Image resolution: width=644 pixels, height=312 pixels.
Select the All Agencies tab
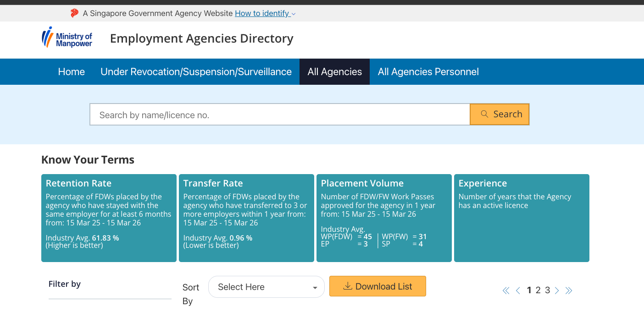pyautogui.click(x=334, y=72)
